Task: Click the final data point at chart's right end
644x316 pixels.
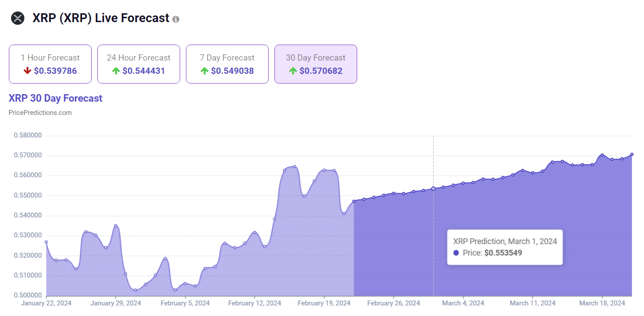Action: click(x=632, y=154)
